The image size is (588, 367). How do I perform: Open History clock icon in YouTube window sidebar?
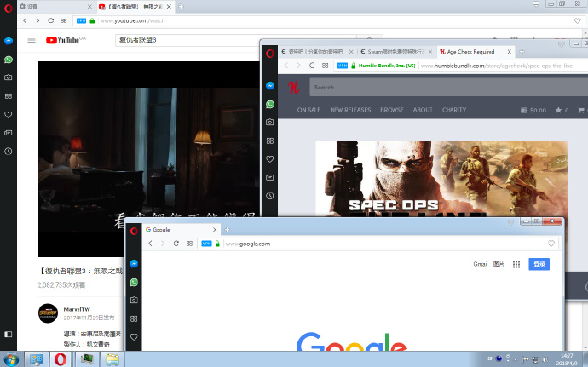pyautogui.click(x=8, y=151)
